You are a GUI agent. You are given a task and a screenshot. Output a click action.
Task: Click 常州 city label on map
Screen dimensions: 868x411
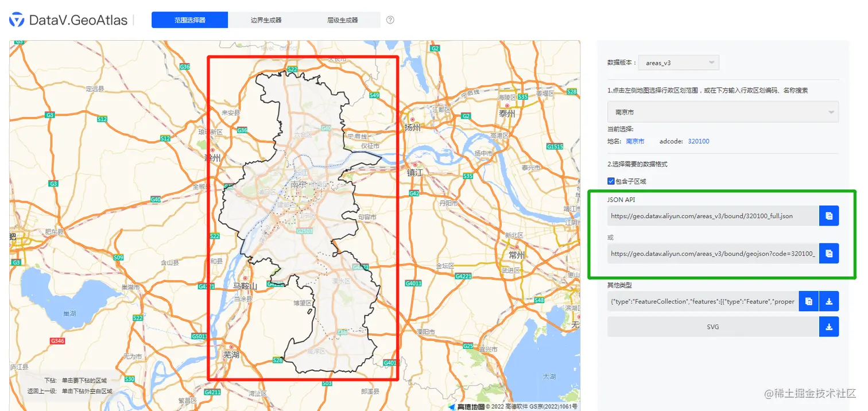(517, 255)
